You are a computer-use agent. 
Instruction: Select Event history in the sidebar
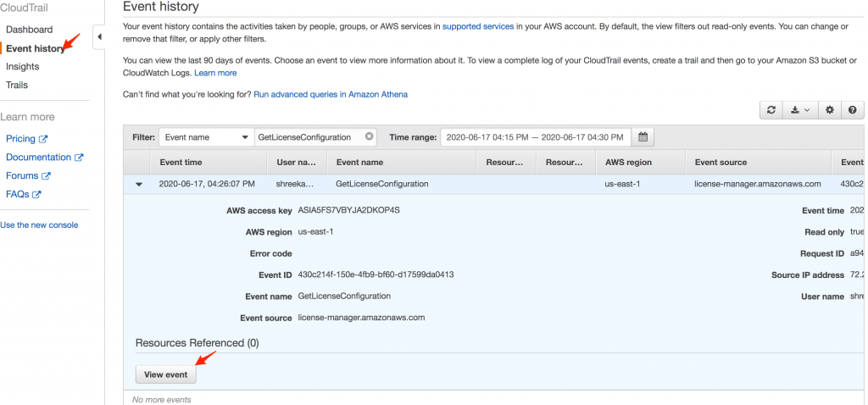[x=35, y=48]
